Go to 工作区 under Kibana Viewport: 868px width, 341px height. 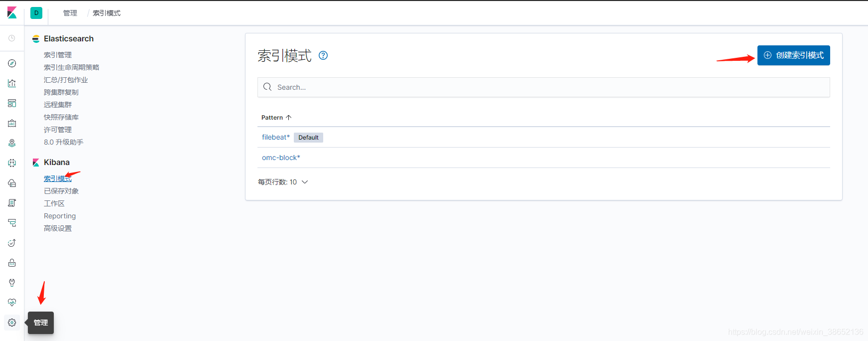point(54,203)
